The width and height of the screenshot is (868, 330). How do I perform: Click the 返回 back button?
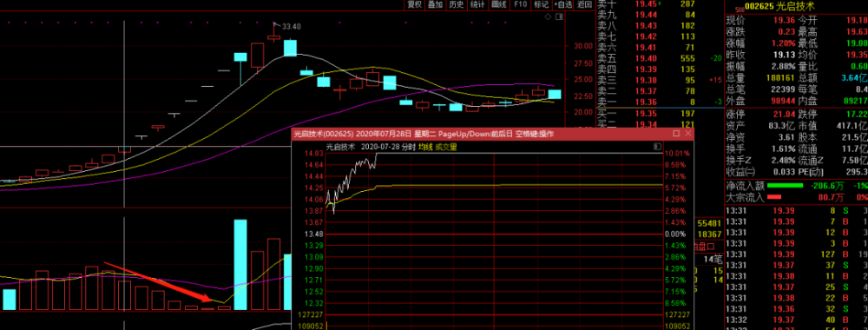584,4
